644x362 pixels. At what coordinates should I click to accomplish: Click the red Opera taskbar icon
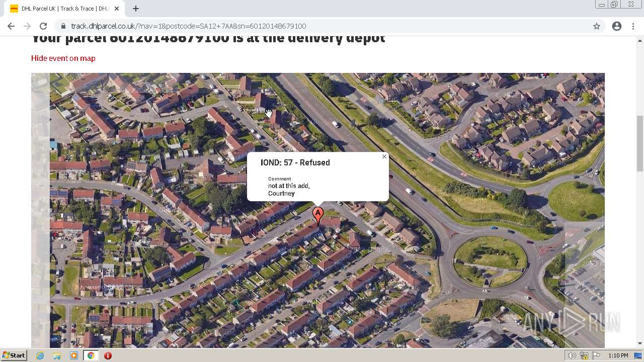pos(108,355)
